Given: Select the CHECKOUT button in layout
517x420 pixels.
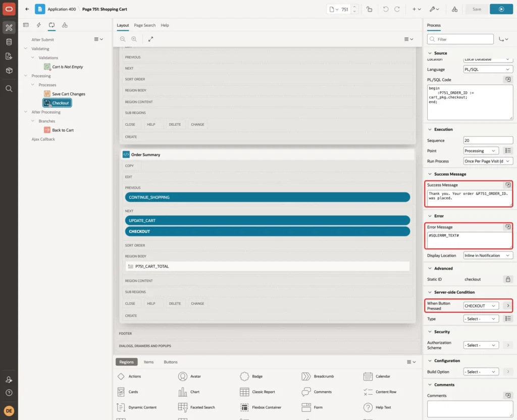Looking at the screenshot, I should click(x=268, y=231).
